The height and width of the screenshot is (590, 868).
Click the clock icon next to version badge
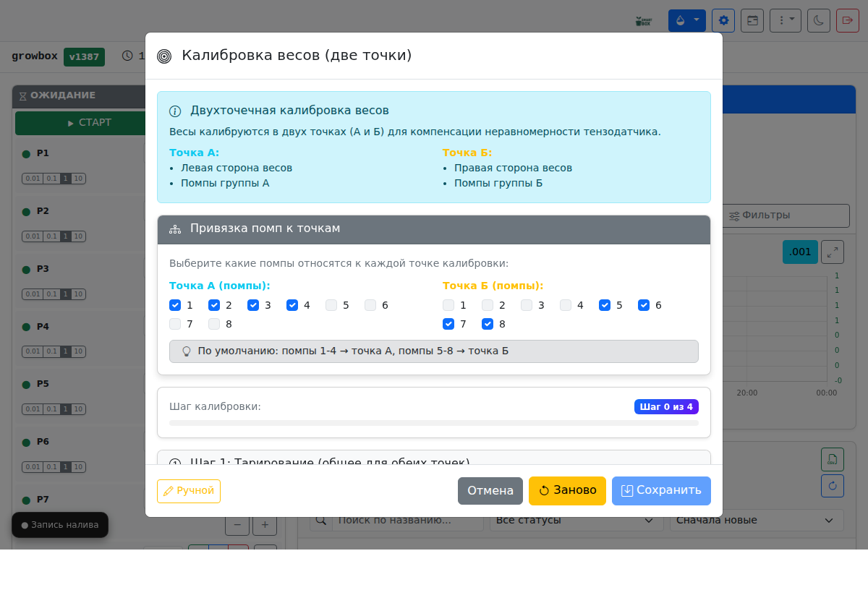127,56
